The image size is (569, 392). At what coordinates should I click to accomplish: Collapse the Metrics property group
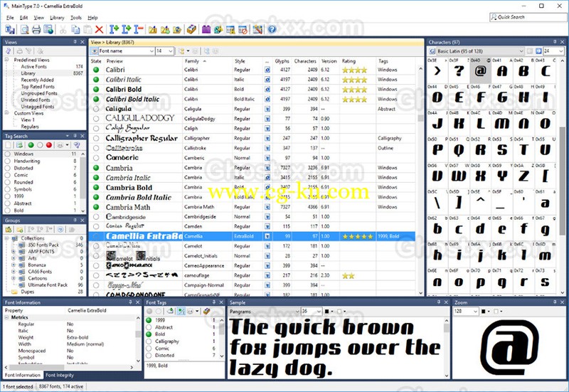7,317
